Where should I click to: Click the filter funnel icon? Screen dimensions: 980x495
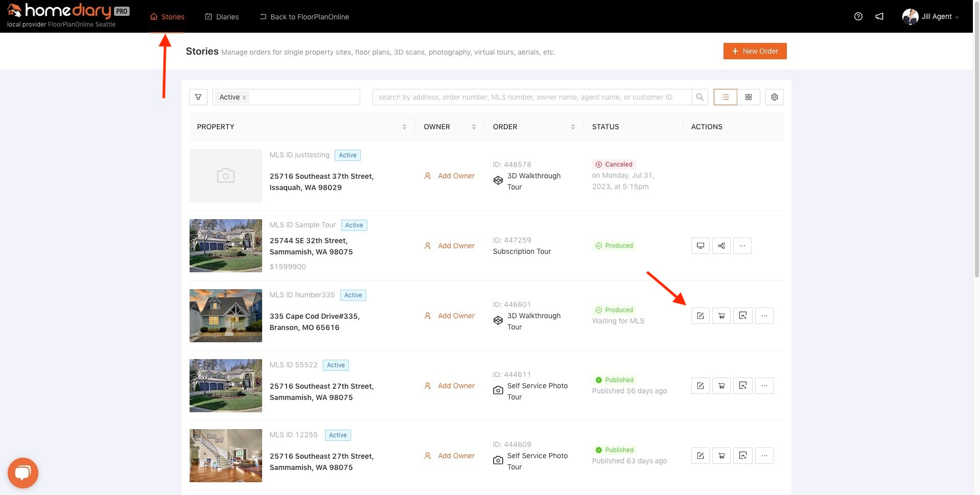[198, 97]
